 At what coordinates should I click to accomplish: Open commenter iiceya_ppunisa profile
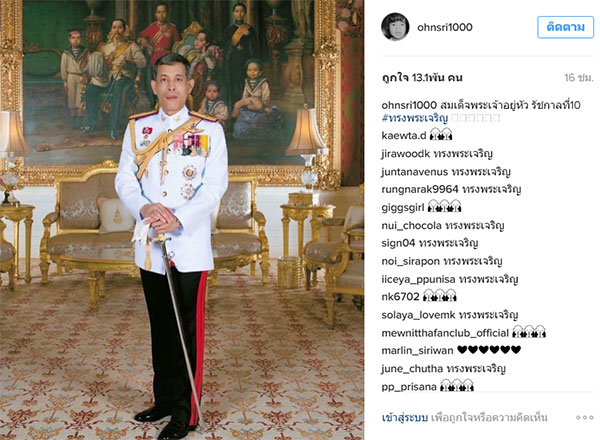418,279
